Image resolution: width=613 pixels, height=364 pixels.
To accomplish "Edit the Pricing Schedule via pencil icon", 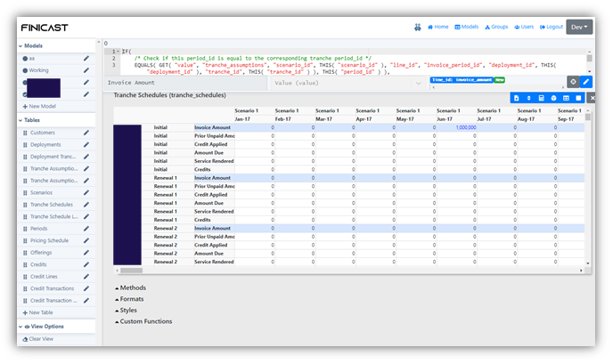I will point(86,240).
